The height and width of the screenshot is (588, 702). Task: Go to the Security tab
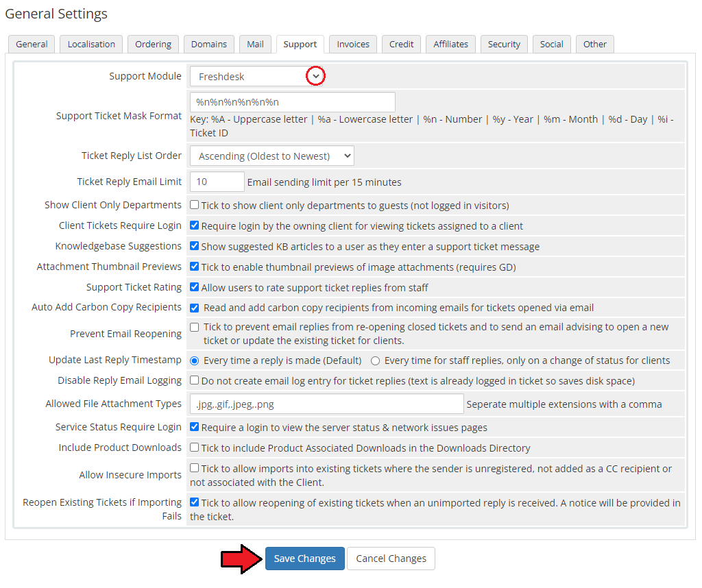[x=504, y=44]
